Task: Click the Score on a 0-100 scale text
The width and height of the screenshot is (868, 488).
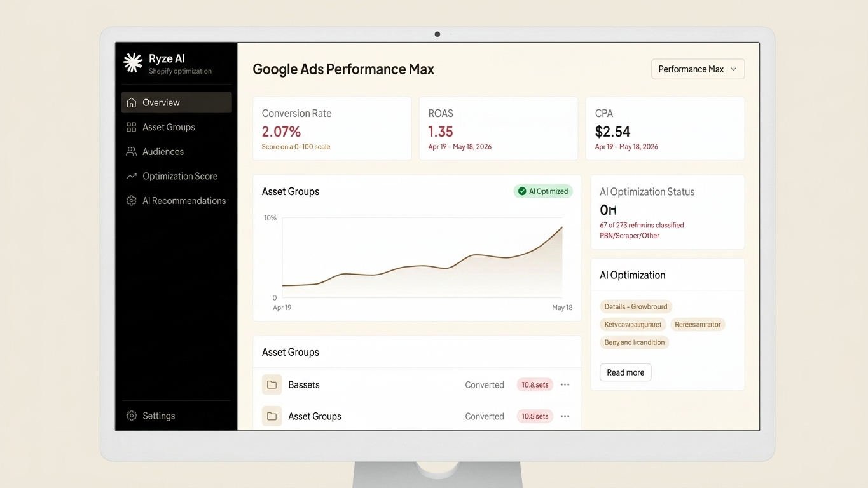Action: point(296,147)
